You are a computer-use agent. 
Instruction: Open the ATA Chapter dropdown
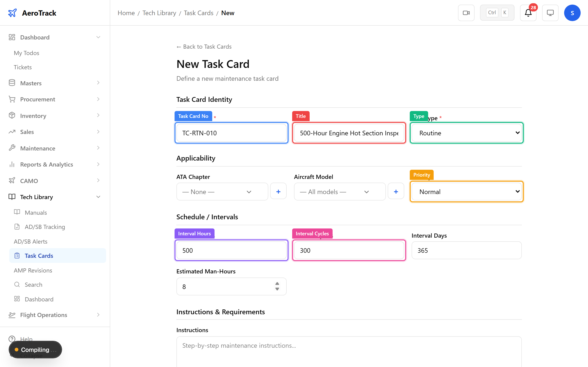pos(222,192)
